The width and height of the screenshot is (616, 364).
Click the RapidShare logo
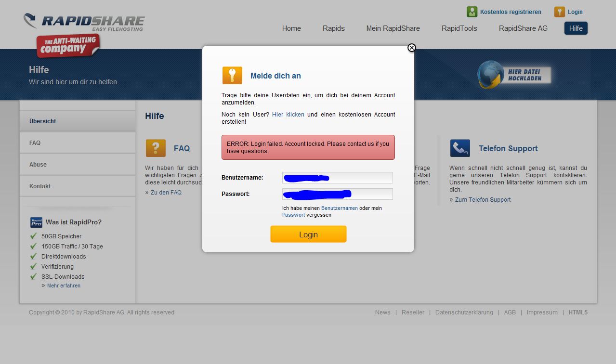[x=84, y=23]
